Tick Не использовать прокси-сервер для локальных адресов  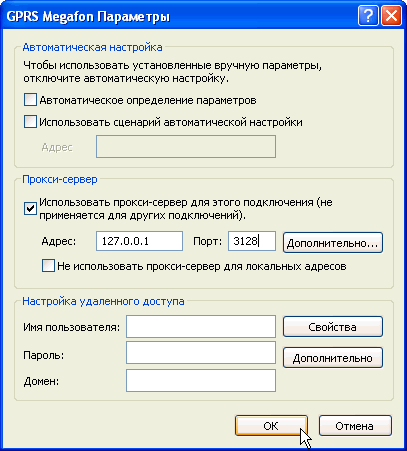click(48, 266)
